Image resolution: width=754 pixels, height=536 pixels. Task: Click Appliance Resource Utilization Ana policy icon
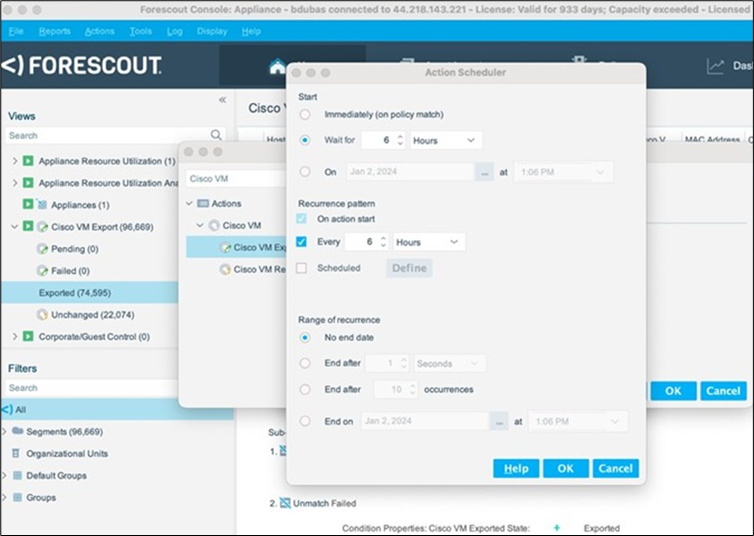tap(28, 183)
